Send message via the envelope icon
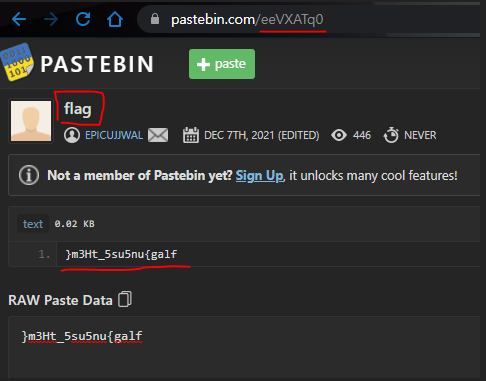This screenshot has width=486, height=381. coord(158,135)
